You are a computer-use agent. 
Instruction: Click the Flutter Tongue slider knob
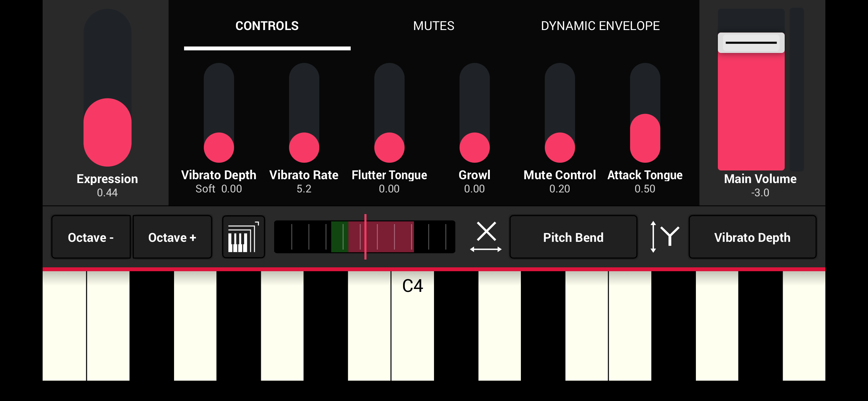389,148
